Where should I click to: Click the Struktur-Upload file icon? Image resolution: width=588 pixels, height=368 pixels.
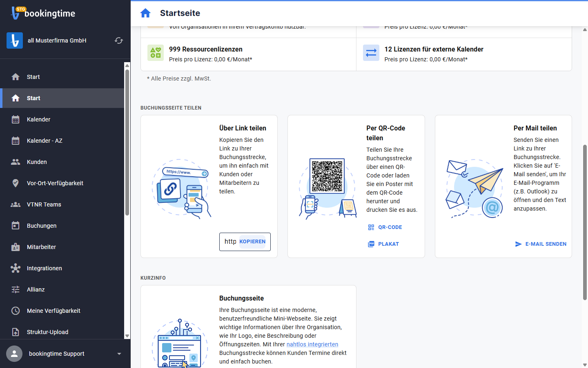[x=16, y=332]
